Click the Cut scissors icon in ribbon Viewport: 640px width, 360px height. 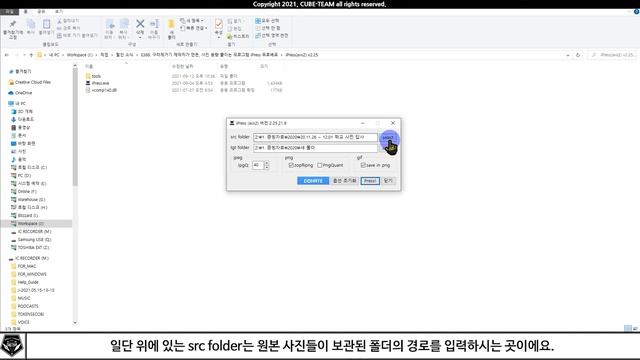60,21
